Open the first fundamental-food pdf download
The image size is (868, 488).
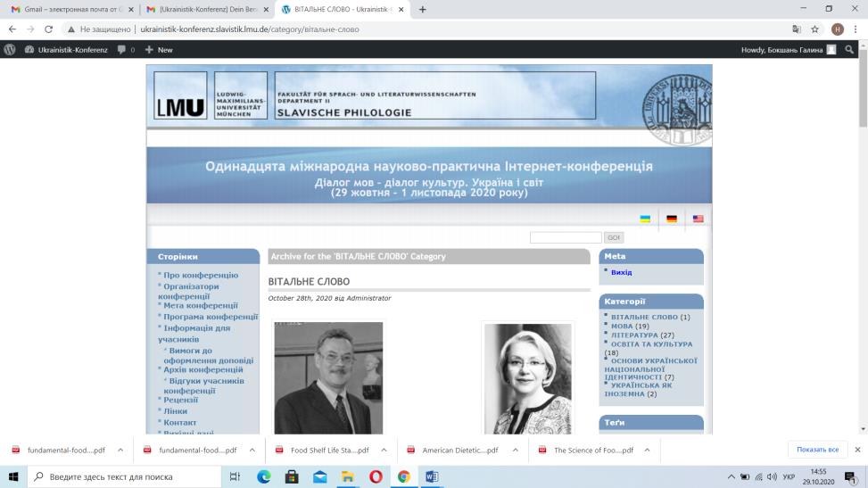click(65, 451)
